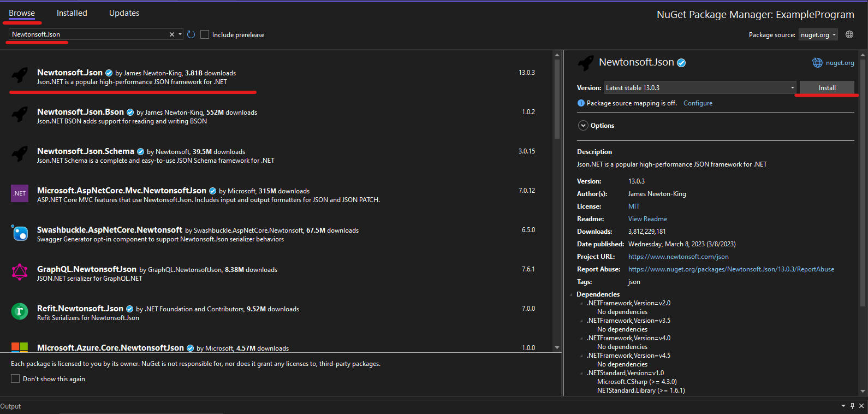
Task: Refresh the package search results
Action: 191,34
